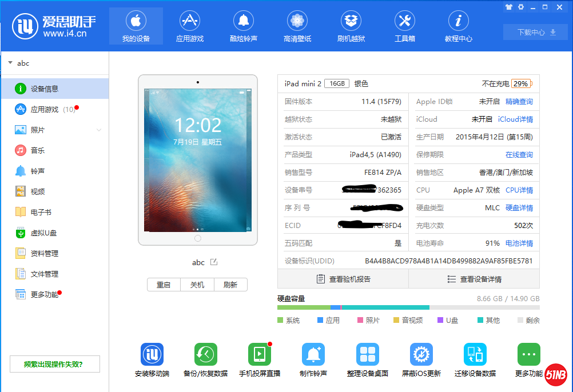Open 更多功能 green icon at bottom
This screenshot has width=573, height=392.
tap(528, 354)
